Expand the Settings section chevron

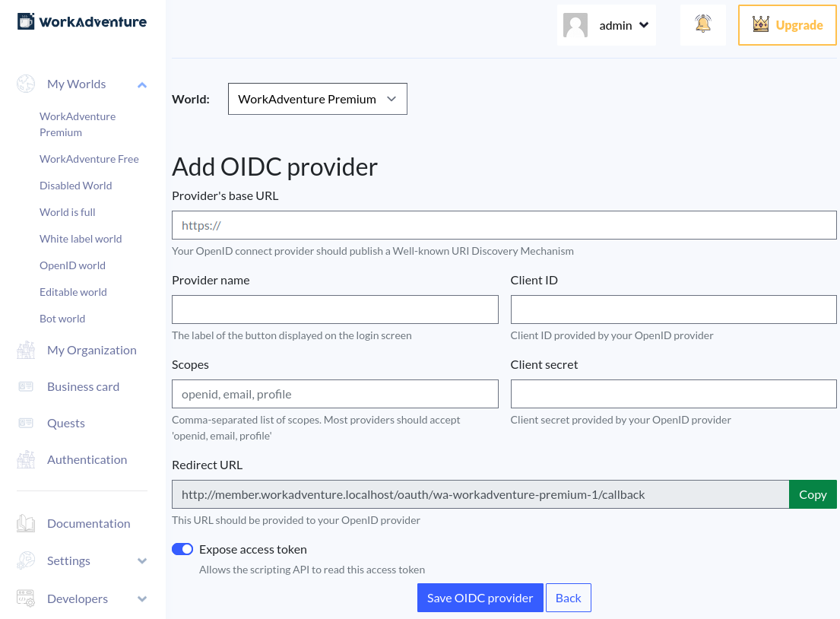click(x=142, y=560)
